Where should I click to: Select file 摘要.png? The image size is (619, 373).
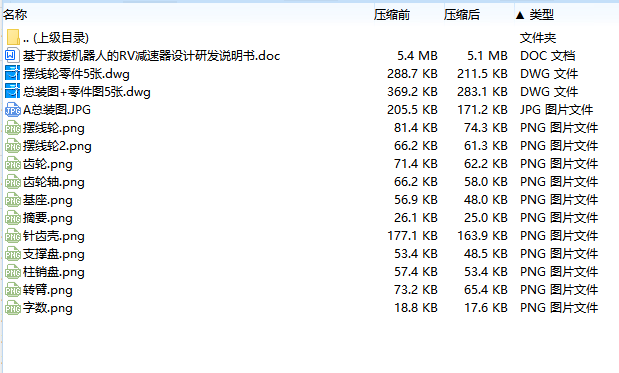click(48, 218)
